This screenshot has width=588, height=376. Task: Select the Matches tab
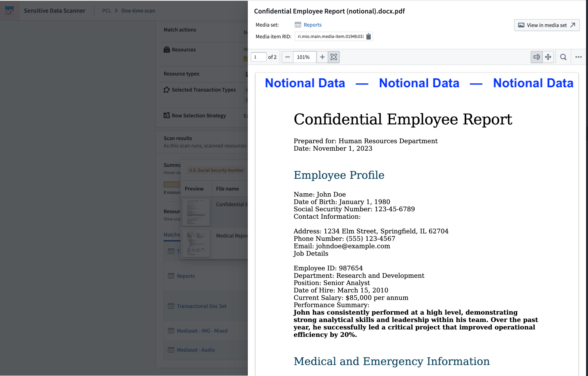(172, 235)
